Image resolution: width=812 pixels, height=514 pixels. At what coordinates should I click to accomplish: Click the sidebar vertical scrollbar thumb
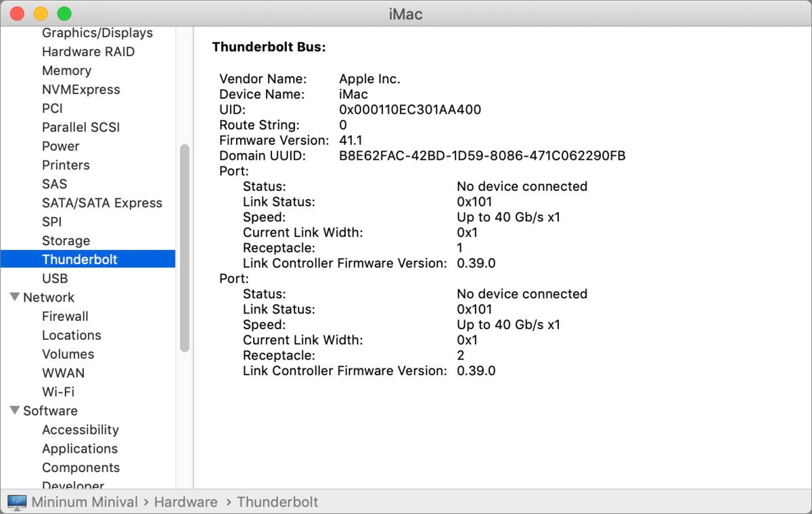pos(185,248)
